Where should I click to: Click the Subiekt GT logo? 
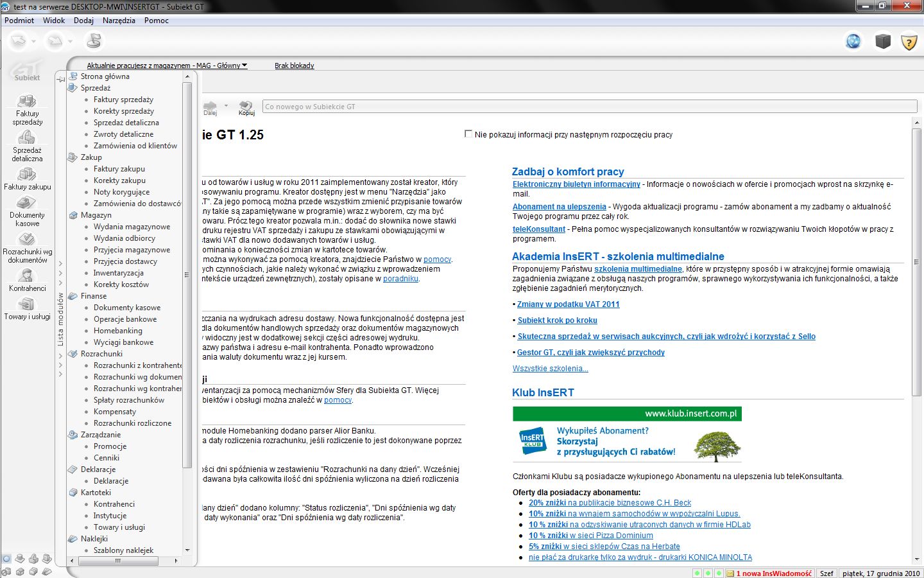(x=27, y=71)
